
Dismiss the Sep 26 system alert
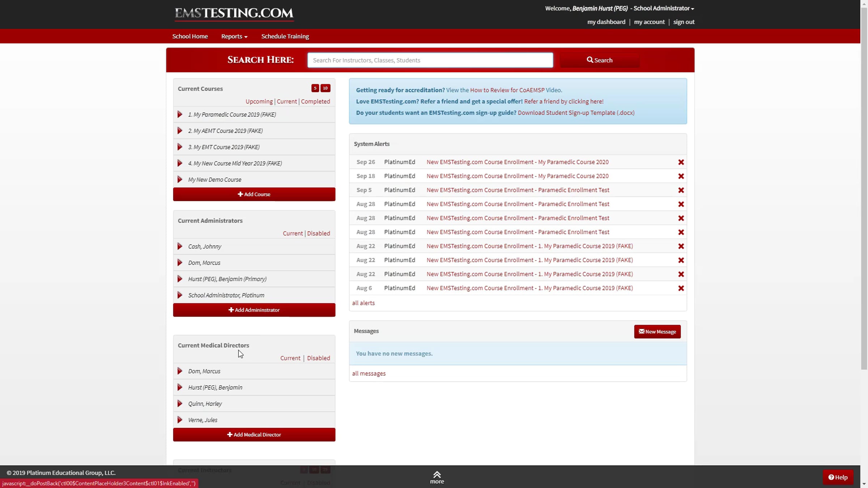point(681,162)
